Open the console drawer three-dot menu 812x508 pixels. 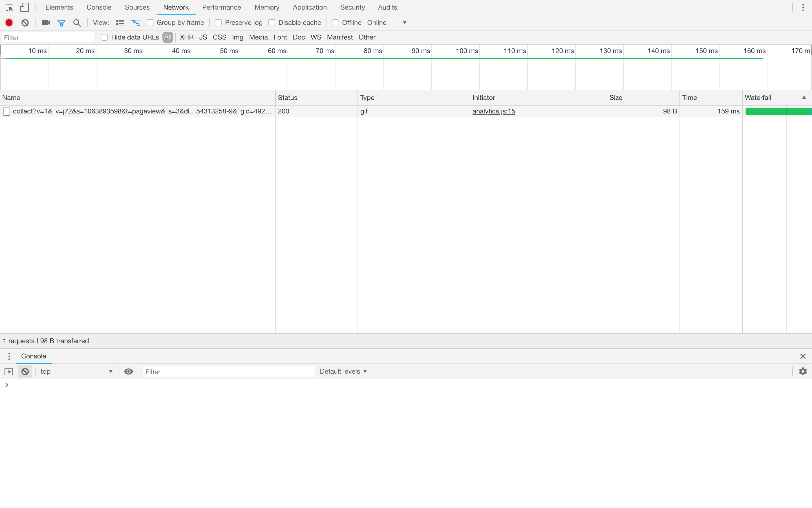[x=9, y=356]
